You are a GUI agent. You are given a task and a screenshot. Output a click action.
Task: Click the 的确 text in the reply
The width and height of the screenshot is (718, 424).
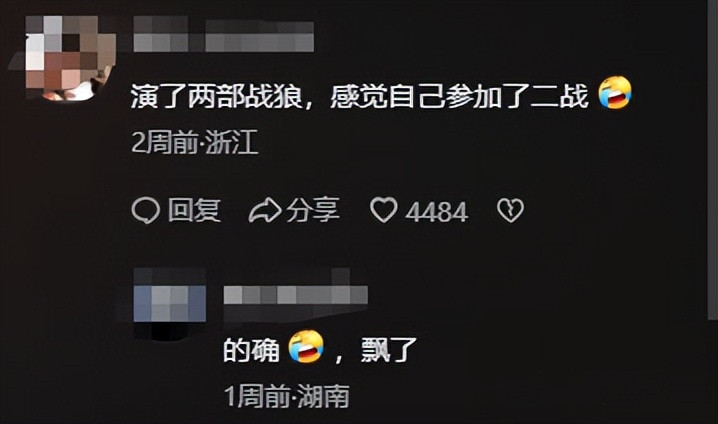coord(251,350)
